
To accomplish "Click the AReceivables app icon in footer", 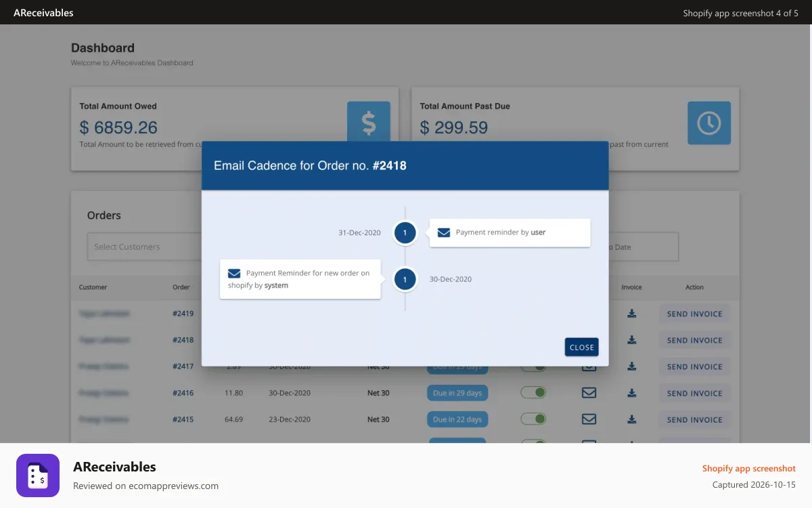I will coord(38,475).
